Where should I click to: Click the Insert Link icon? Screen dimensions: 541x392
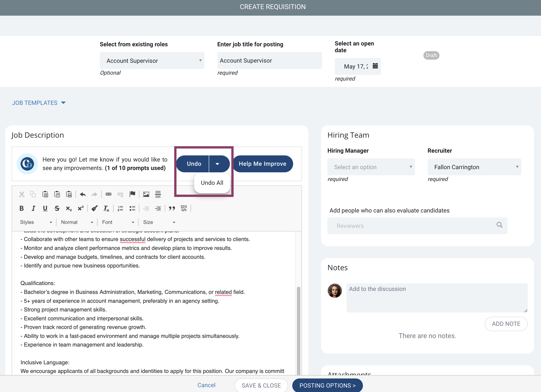click(x=108, y=194)
